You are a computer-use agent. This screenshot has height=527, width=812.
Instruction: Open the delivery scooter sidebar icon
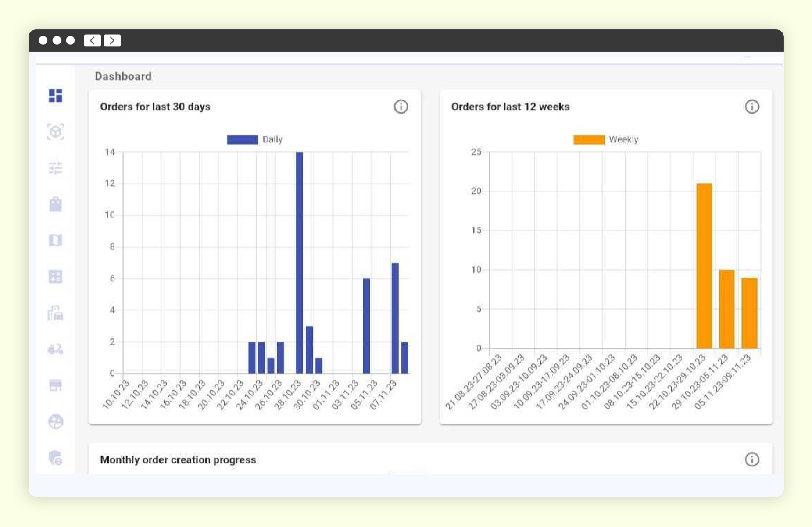55,349
